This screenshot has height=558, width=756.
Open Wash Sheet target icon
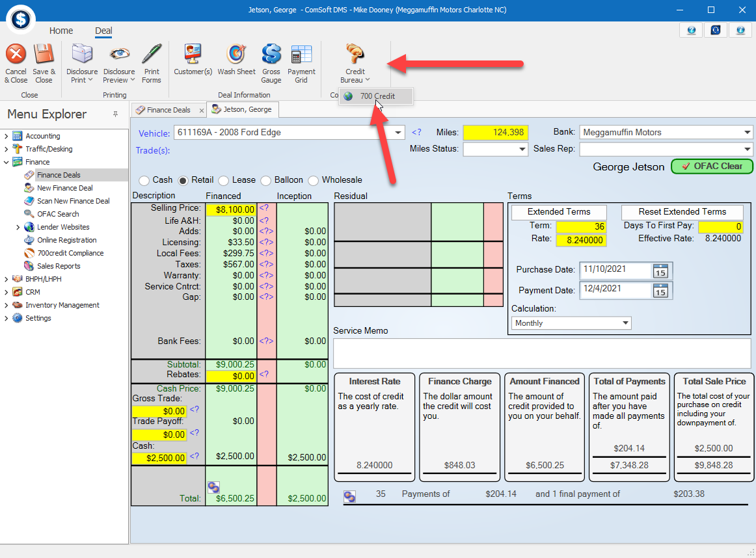click(x=236, y=54)
